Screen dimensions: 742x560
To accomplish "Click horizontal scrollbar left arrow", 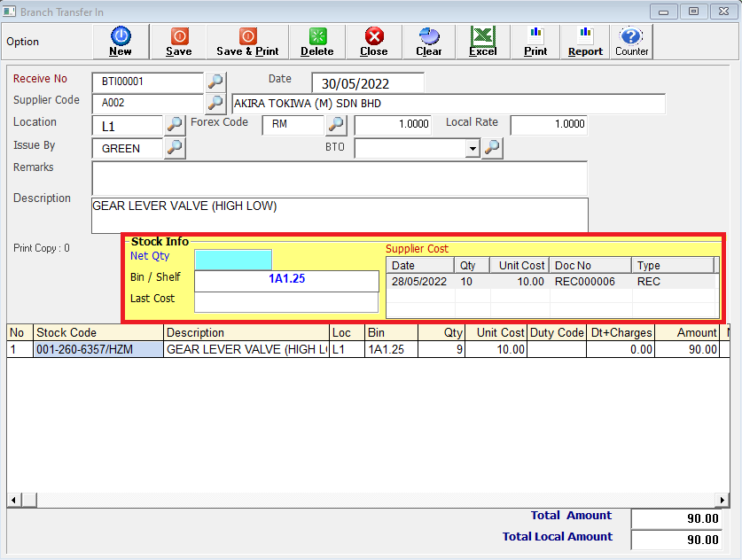I will [13, 500].
